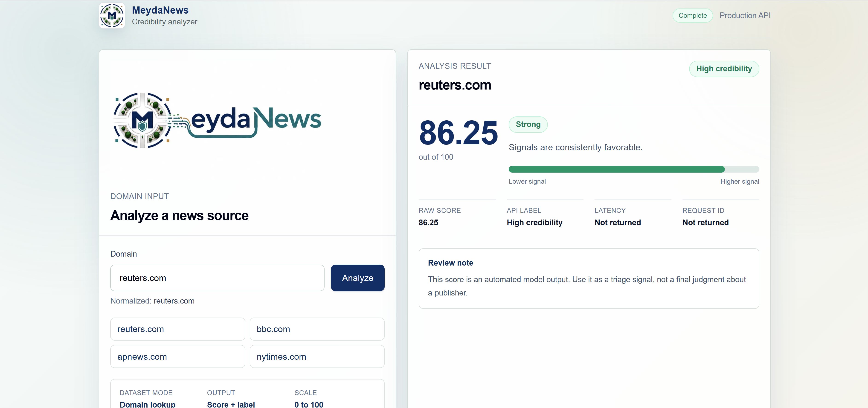868x408 pixels.
Task: Focus the Domain input field
Action: click(x=217, y=278)
